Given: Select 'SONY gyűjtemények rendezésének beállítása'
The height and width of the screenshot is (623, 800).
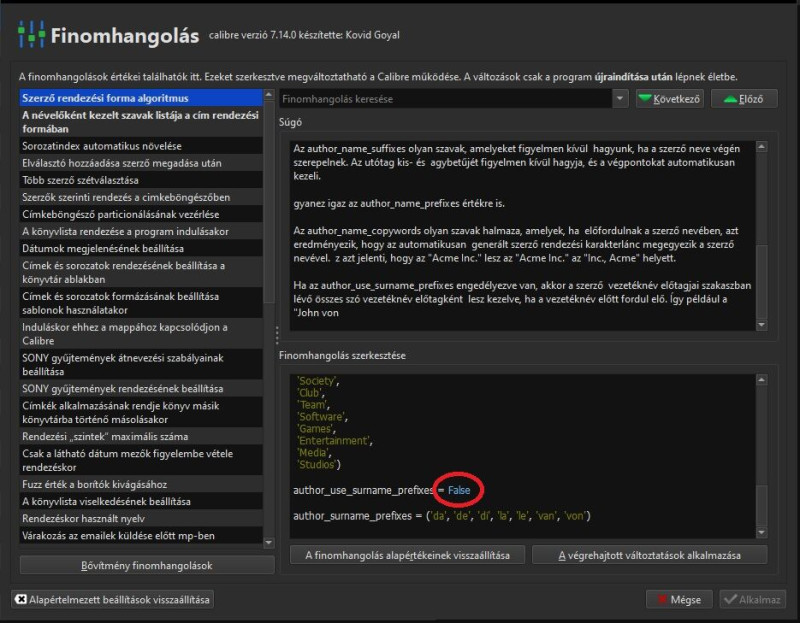Looking at the screenshot, I should click(141, 389).
